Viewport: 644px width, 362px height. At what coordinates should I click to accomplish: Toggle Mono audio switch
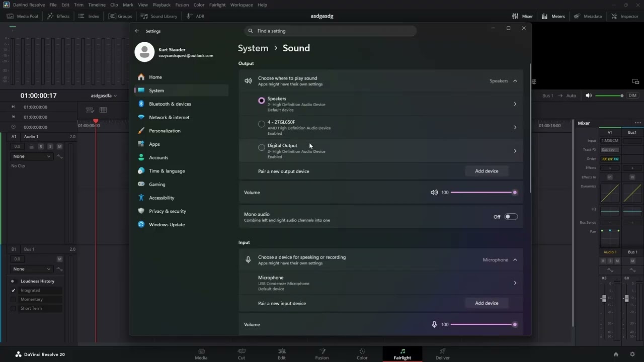click(x=511, y=217)
